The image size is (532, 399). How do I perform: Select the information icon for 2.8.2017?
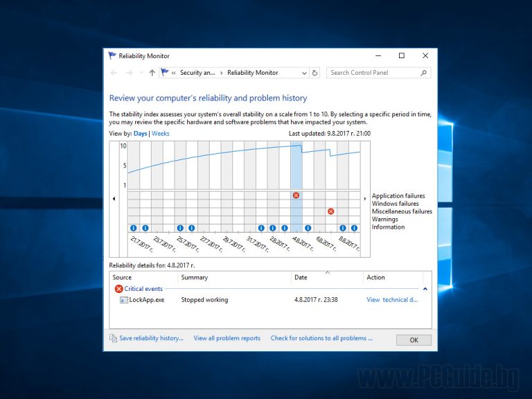[273, 228]
